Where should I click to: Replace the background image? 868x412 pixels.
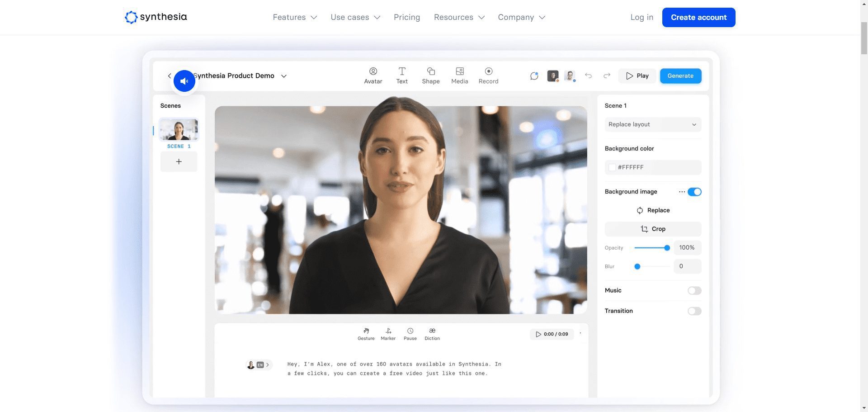653,210
